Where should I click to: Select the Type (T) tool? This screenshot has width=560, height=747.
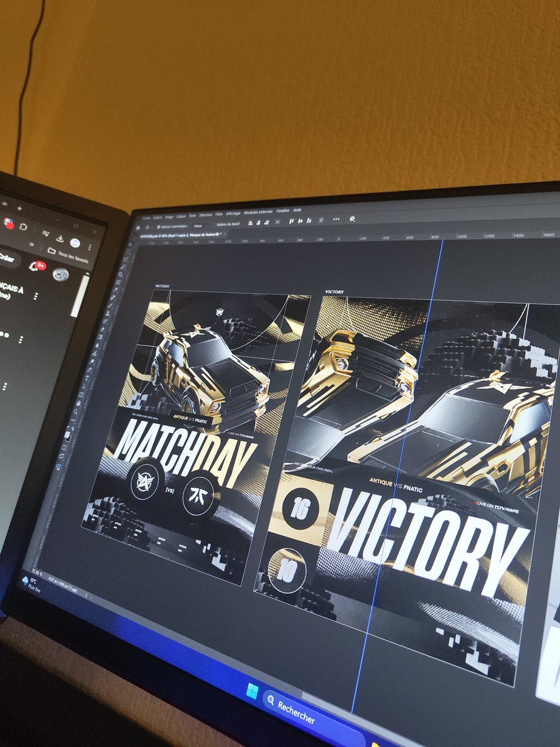tap(86, 378)
